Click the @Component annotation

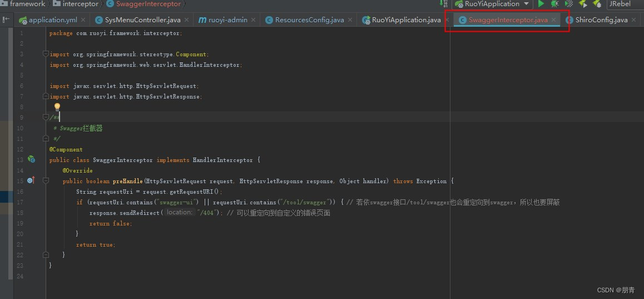point(66,149)
